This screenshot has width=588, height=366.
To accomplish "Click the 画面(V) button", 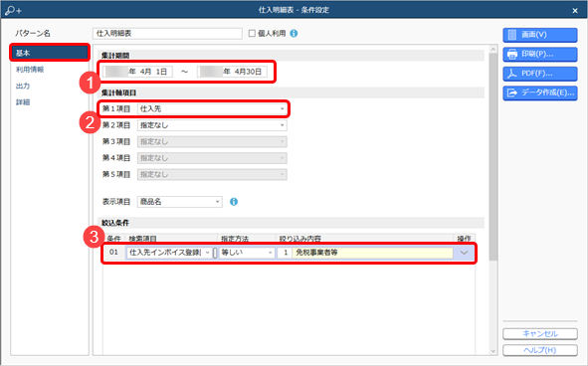I will [540, 35].
